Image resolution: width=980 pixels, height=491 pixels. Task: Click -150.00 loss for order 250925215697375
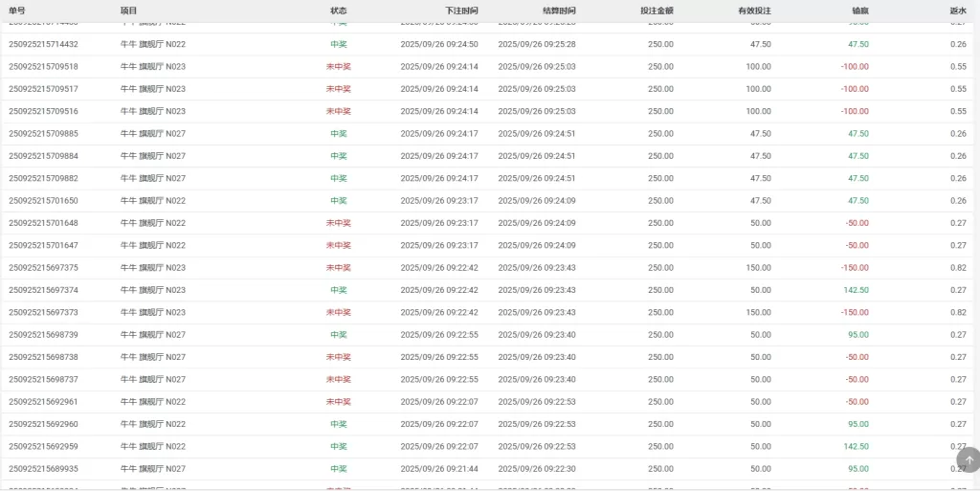[853, 268]
